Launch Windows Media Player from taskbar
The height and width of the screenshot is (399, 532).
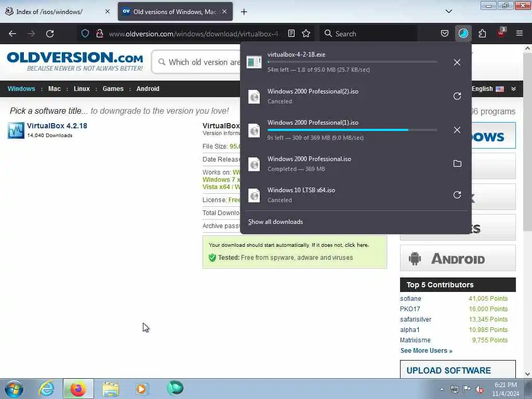(x=142, y=389)
